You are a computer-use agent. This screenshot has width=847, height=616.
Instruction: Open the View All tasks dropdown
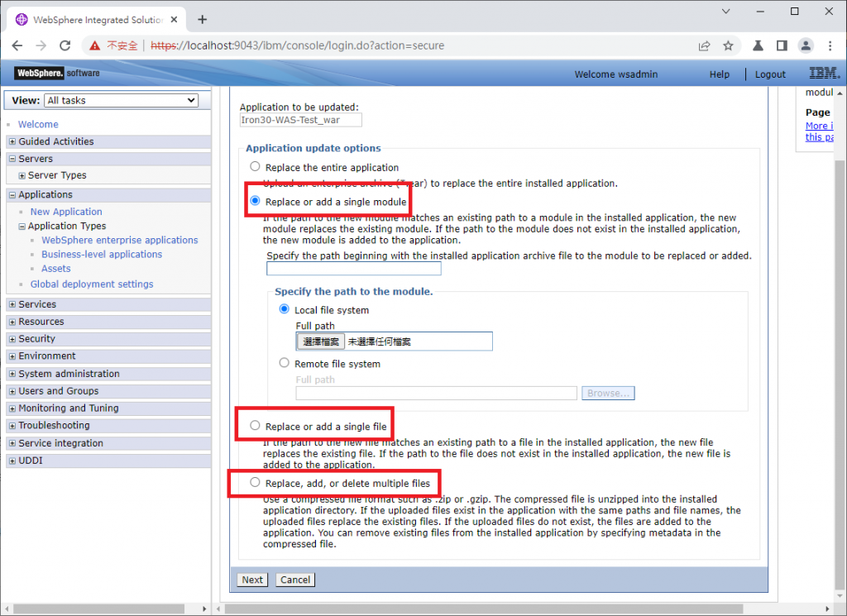click(121, 100)
